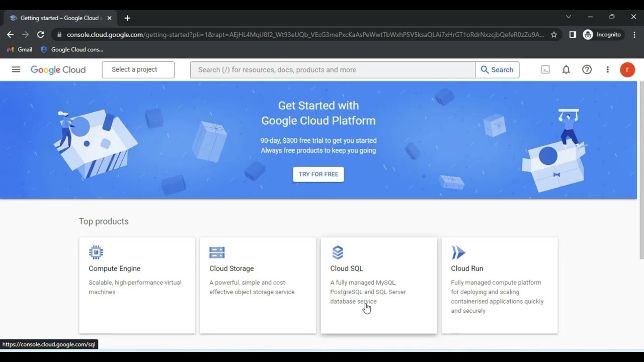Click the browser forward arrow
The height and width of the screenshot is (362, 644).
click(x=25, y=35)
